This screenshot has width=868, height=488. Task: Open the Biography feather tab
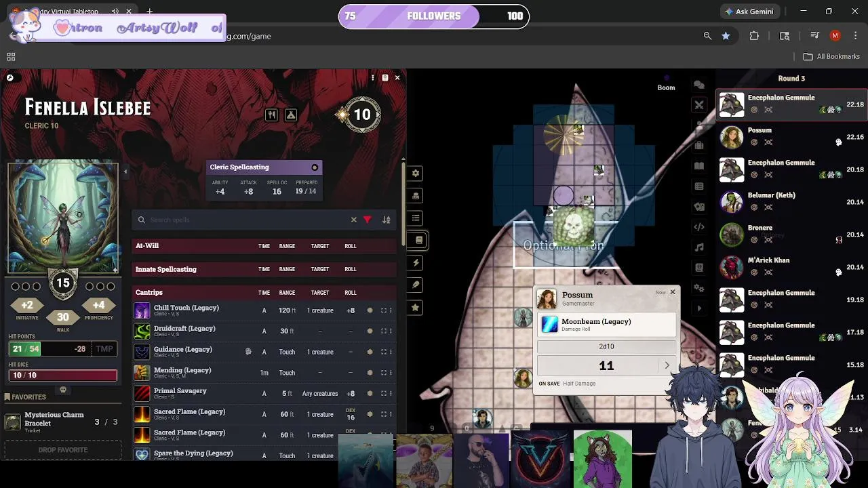416,285
